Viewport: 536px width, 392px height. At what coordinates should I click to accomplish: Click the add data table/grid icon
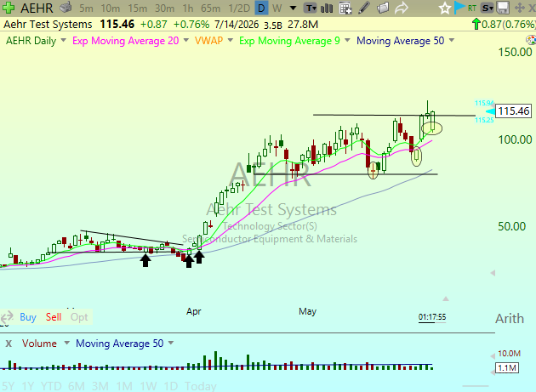(x=345, y=8)
